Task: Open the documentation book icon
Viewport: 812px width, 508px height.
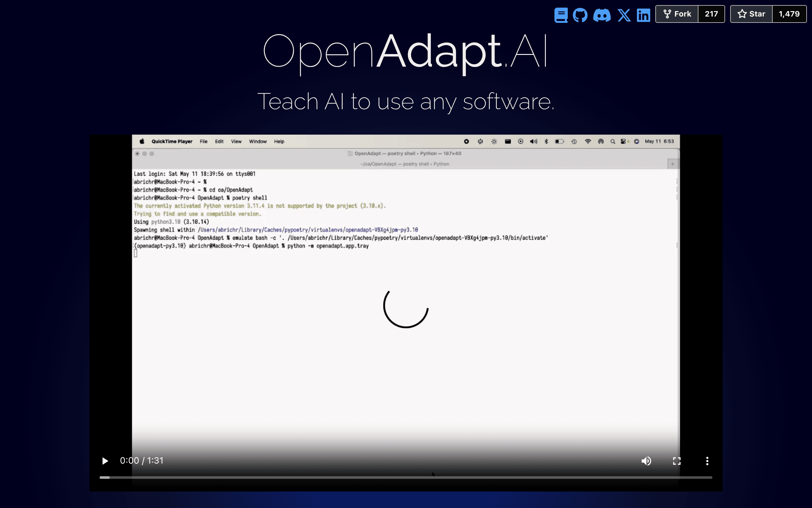Action: 561,15
